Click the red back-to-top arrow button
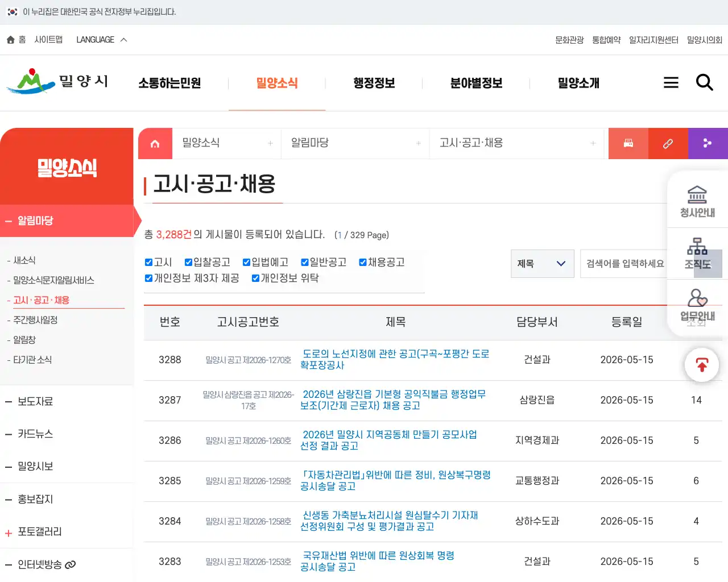The image size is (728, 582). click(x=702, y=365)
